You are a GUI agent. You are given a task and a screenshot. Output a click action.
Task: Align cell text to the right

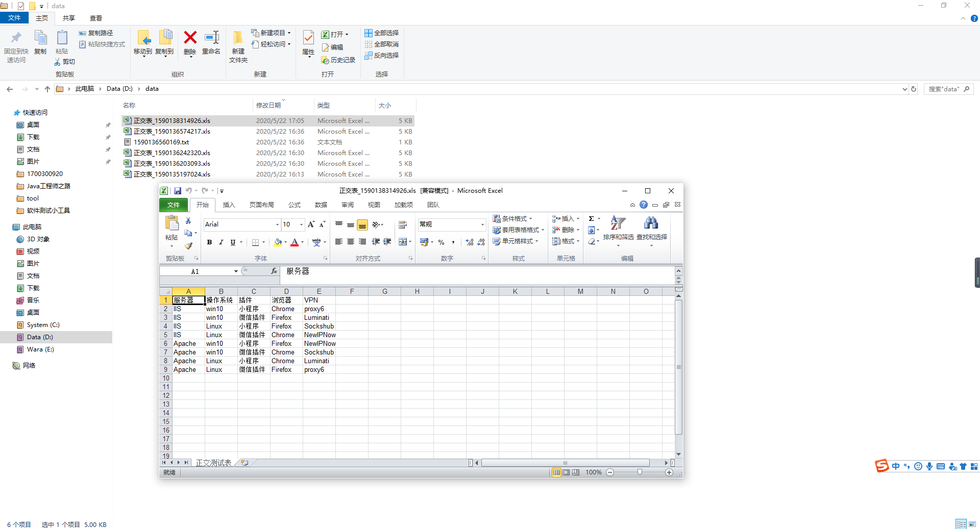pyautogui.click(x=362, y=242)
